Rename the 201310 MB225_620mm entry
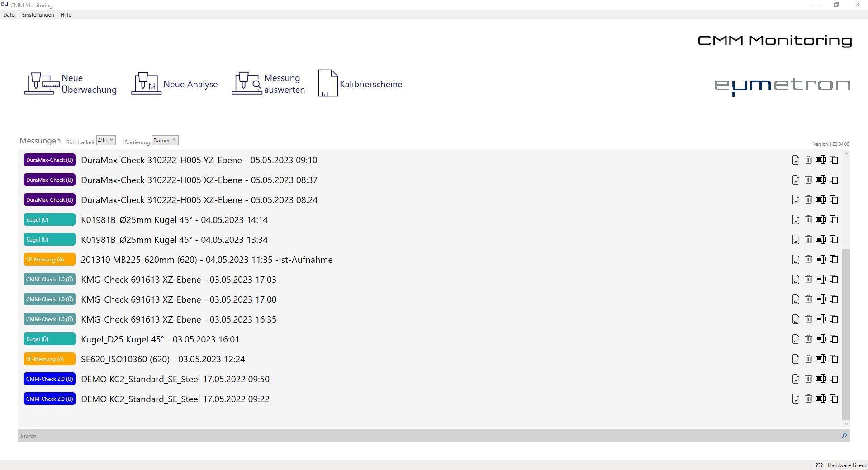This screenshot has width=868, height=470. (x=821, y=260)
